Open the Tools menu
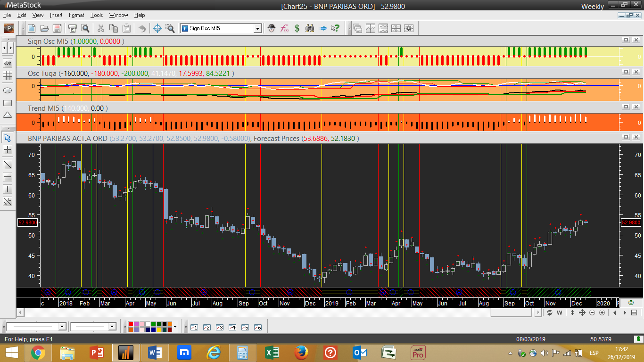Screen dimensions: 644x362 (x=97, y=15)
